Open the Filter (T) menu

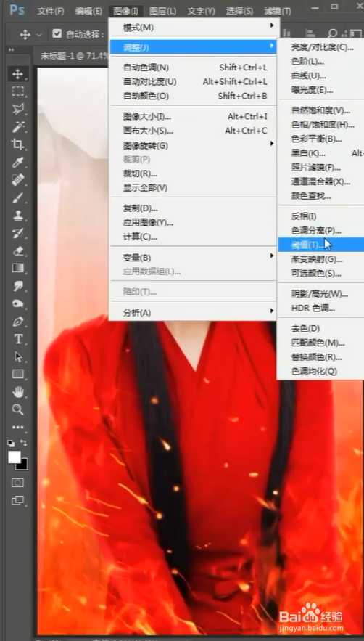(278, 11)
